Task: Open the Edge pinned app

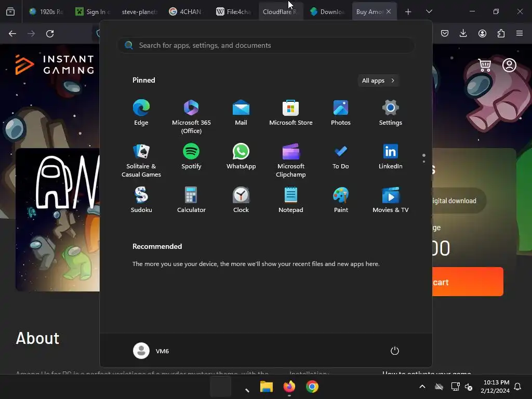Action: tap(141, 113)
